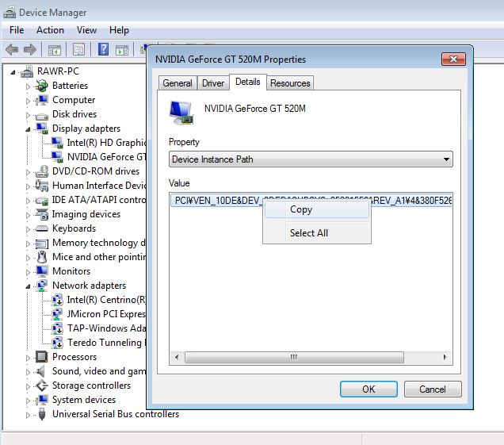Collapse the Display adapters node
The width and height of the screenshot is (504, 445).
[x=28, y=129]
